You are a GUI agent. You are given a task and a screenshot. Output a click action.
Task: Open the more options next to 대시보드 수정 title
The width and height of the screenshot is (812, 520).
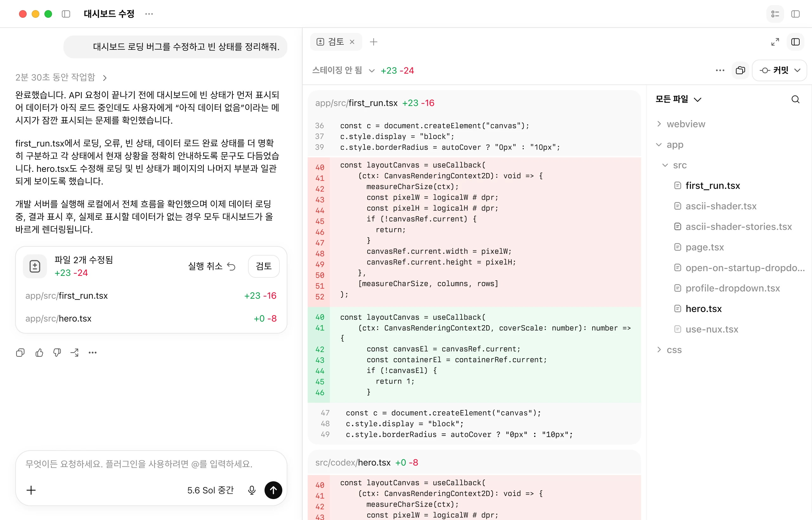149,14
